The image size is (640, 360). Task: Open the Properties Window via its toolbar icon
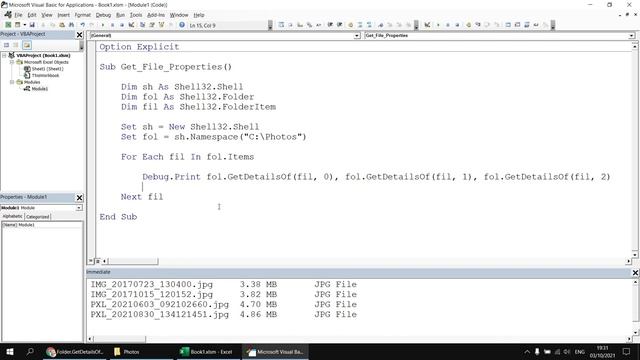point(152,25)
